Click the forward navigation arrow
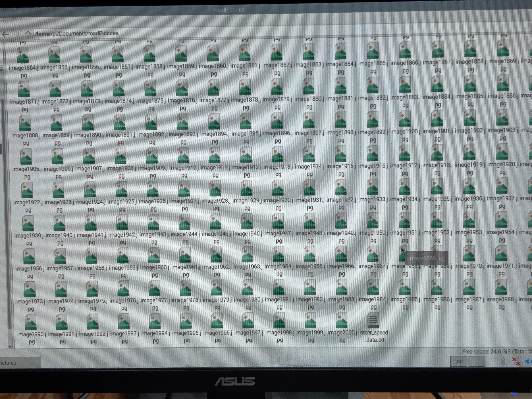This screenshot has height=399, width=532. [16, 34]
